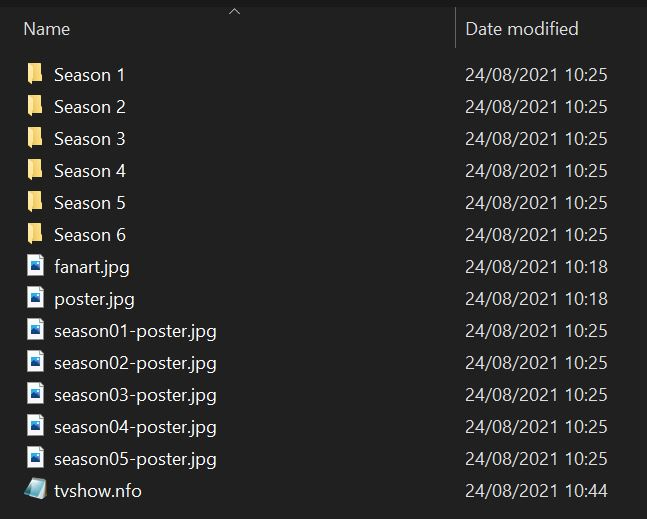The image size is (647, 519).
Task: Click the column divider before Date modified
Action: click(x=455, y=29)
